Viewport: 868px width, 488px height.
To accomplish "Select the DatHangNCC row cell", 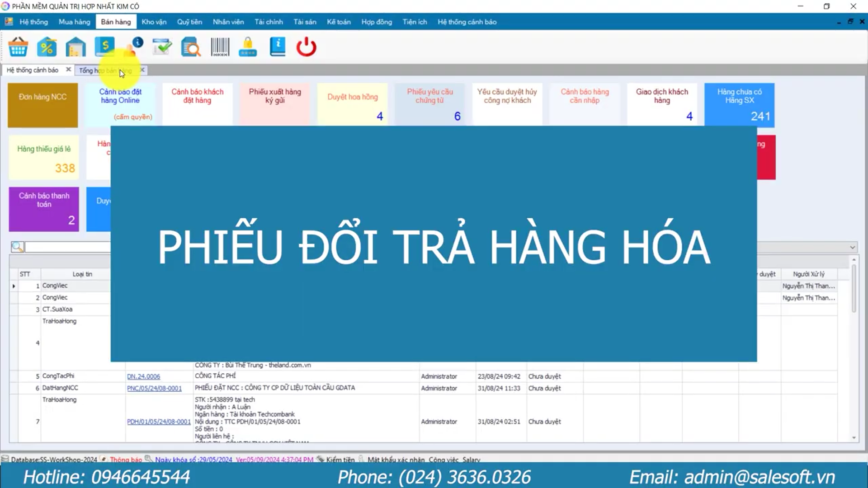I will pyautogui.click(x=83, y=388).
